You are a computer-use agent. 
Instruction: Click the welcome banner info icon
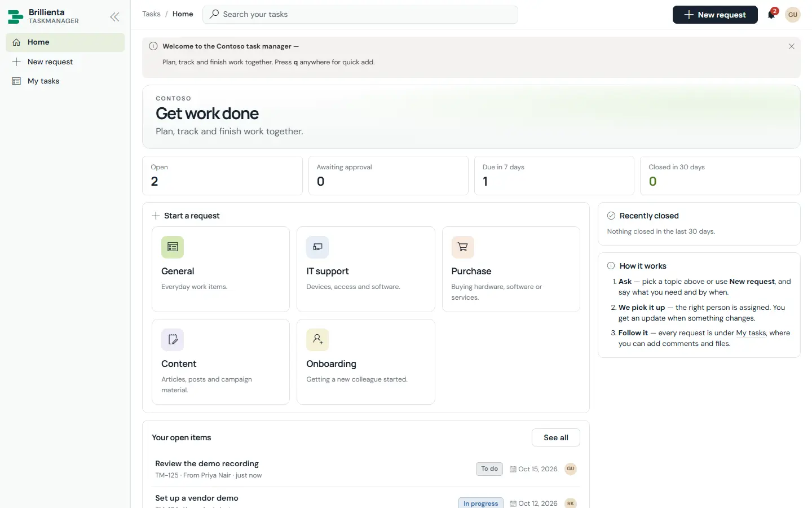pyautogui.click(x=153, y=46)
